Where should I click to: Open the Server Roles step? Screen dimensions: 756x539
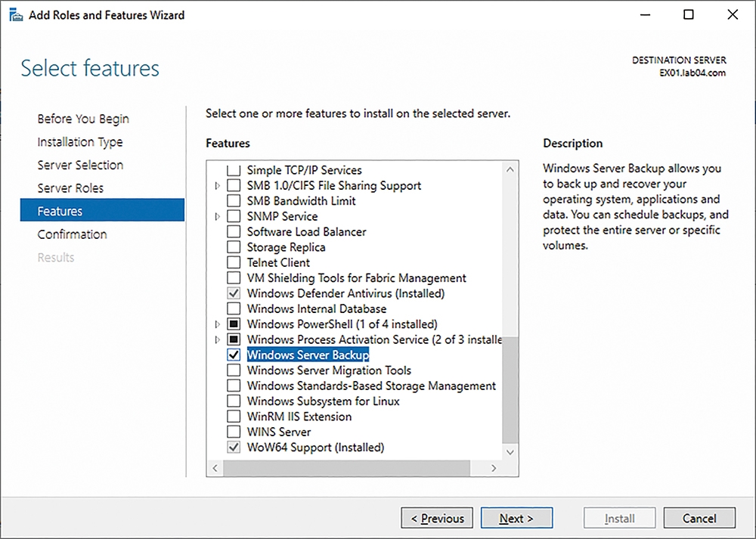point(70,188)
